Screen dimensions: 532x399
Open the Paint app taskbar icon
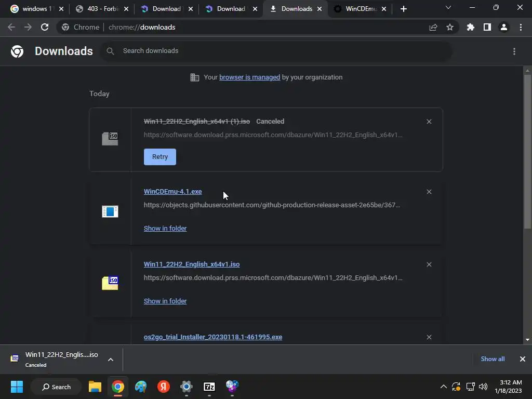[x=141, y=387]
